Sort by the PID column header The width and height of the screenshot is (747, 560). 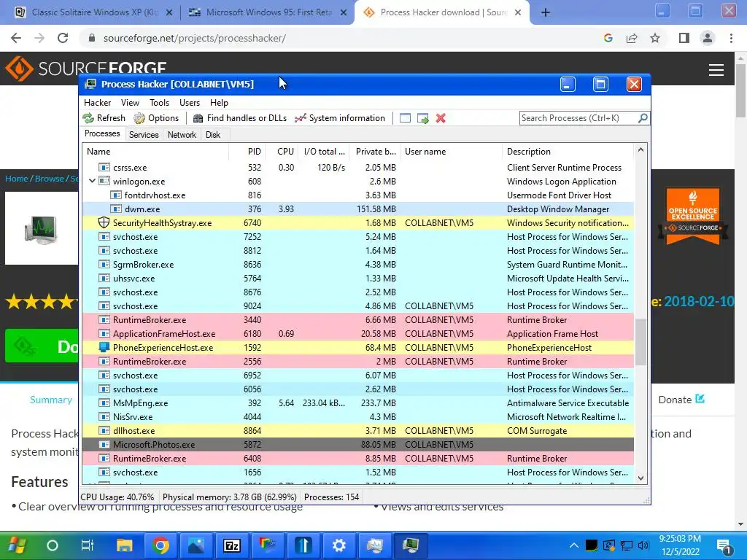pos(247,152)
